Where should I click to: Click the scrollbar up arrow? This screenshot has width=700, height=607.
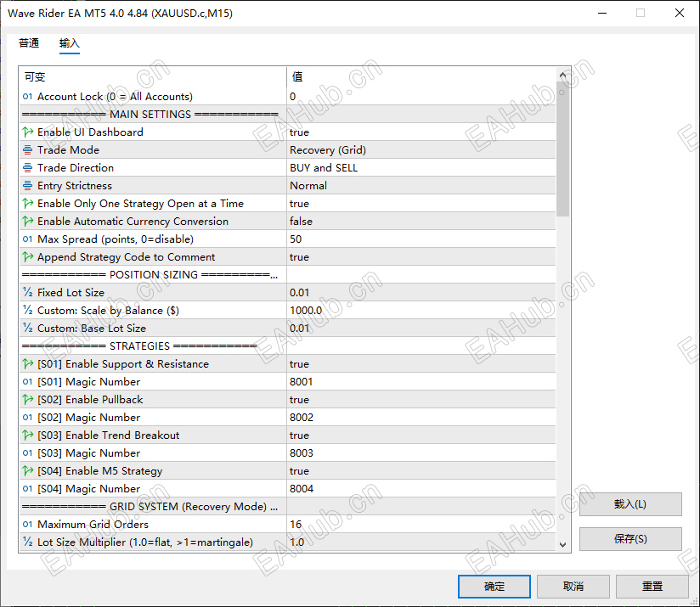pyautogui.click(x=562, y=75)
